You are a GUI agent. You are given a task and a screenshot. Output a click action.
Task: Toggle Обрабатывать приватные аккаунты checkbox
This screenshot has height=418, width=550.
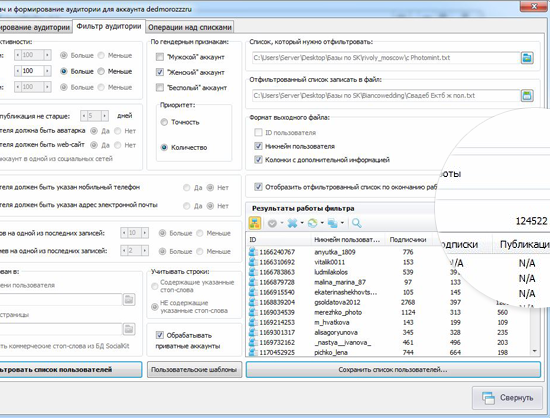click(160, 335)
